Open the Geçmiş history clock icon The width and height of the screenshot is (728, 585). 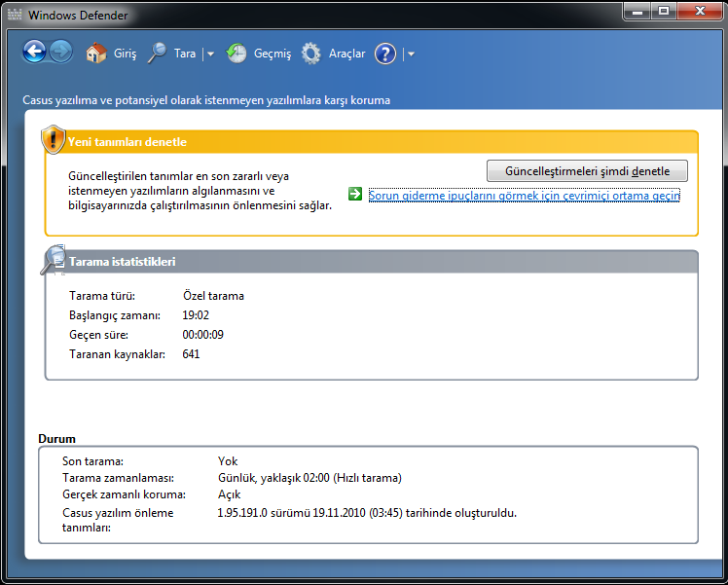tap(237, 54)
